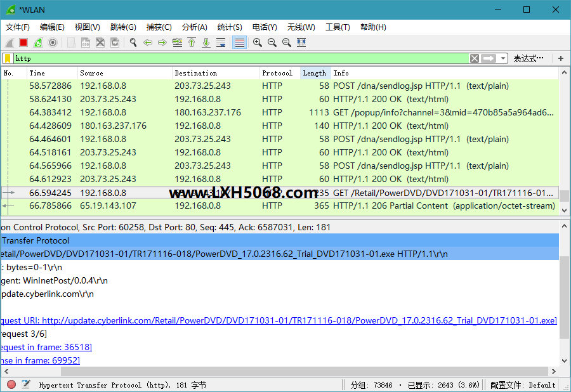Open the 工具(T) menu
Viewport: 571px width, 392px height.
[x=338, y=27]
